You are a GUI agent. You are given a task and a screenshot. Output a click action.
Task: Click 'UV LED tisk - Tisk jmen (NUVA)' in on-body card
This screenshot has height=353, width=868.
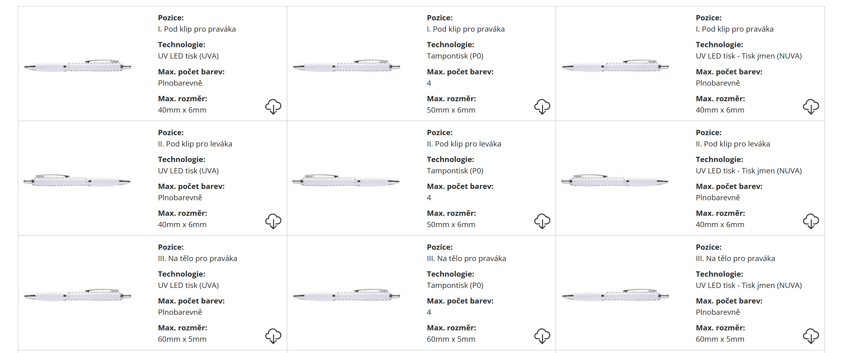coord(749,286)
